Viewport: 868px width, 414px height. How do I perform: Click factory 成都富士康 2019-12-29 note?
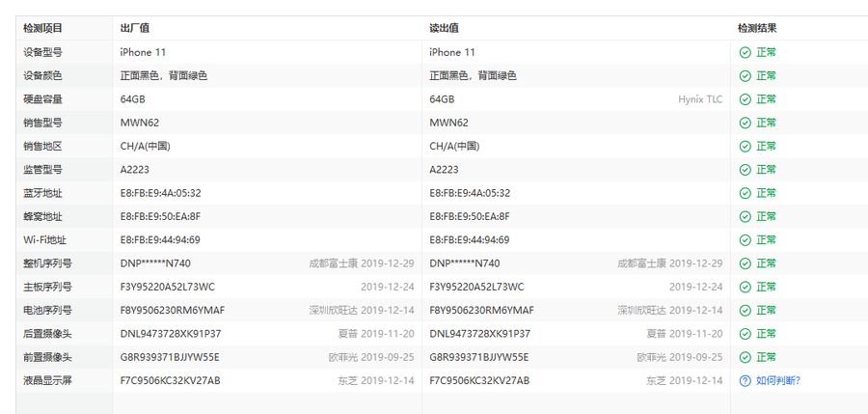coord(362,263)
